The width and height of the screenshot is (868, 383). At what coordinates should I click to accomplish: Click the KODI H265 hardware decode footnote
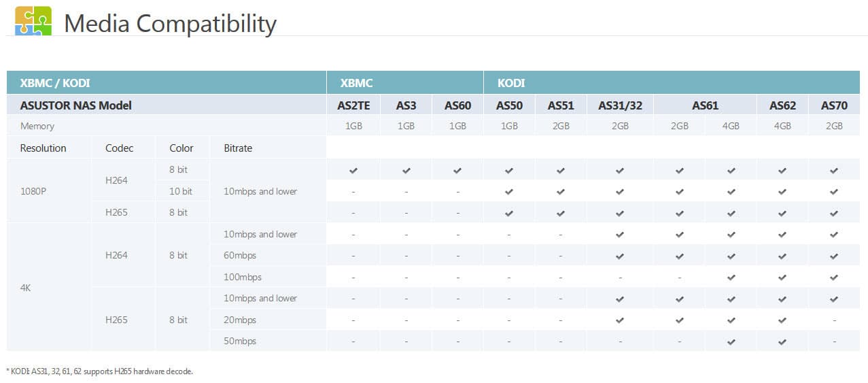100,371
